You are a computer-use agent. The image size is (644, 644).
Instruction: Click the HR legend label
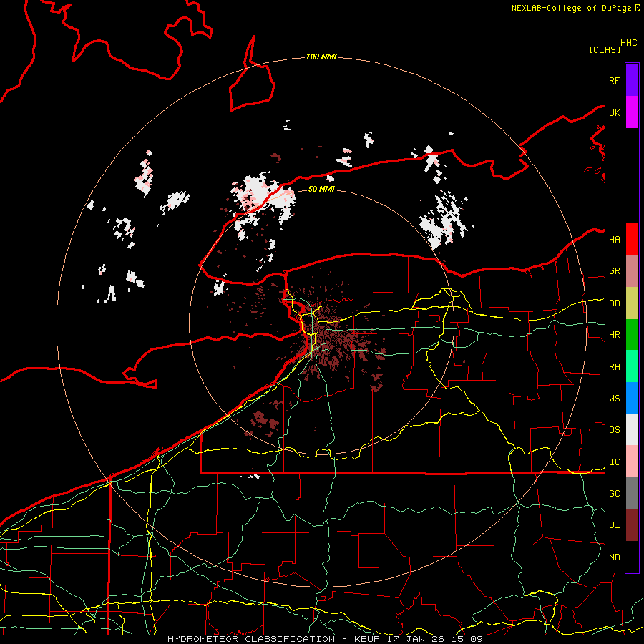click(x=614, y=335)
